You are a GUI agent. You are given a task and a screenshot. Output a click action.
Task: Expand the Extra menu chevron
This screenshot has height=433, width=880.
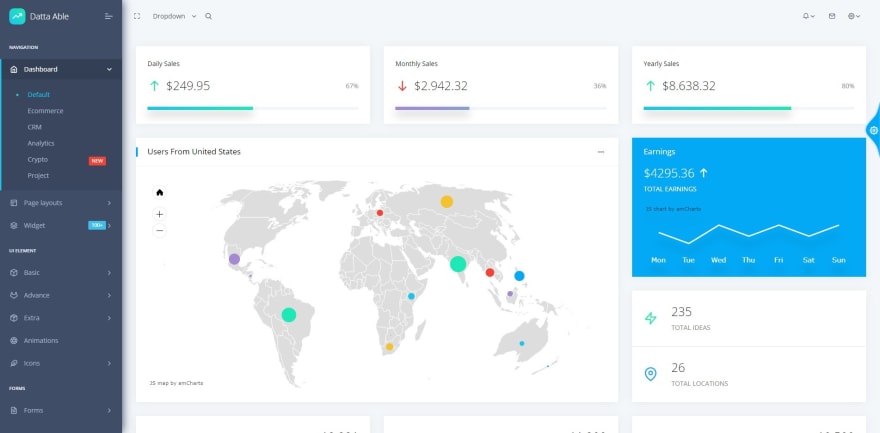(x=109, y=318)
